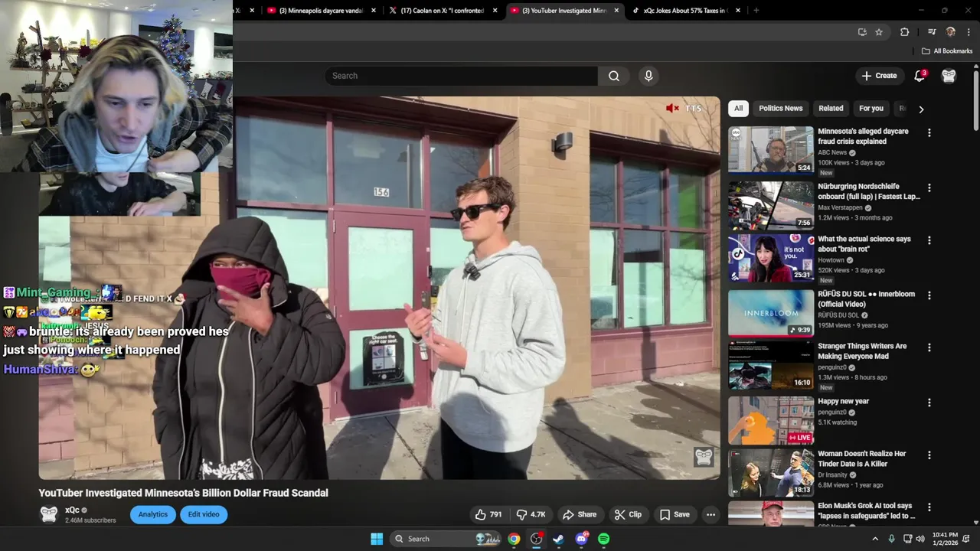The width and height of the screenshot is (980, 551).
Task: Open YouTube notifications bell
Action: tap(920, 76)
